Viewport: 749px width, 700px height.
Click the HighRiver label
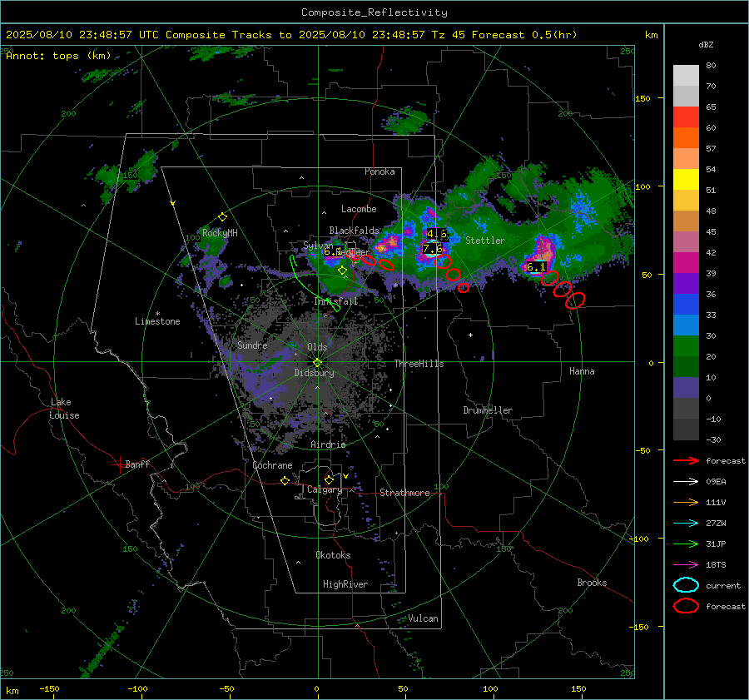(345, 584)
